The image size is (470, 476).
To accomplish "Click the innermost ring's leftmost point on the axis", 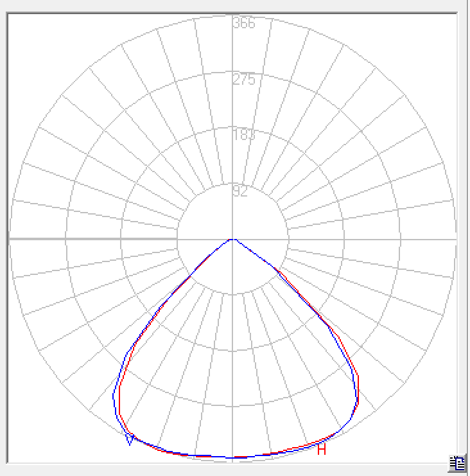I will pos(177,239).
